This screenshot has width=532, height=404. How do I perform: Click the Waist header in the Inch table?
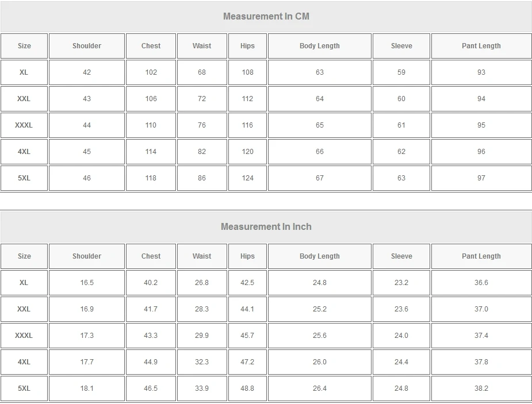[202, 256]
